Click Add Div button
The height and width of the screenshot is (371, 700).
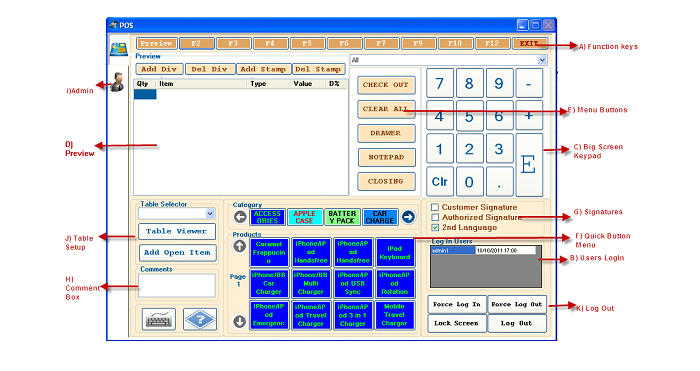159,69
